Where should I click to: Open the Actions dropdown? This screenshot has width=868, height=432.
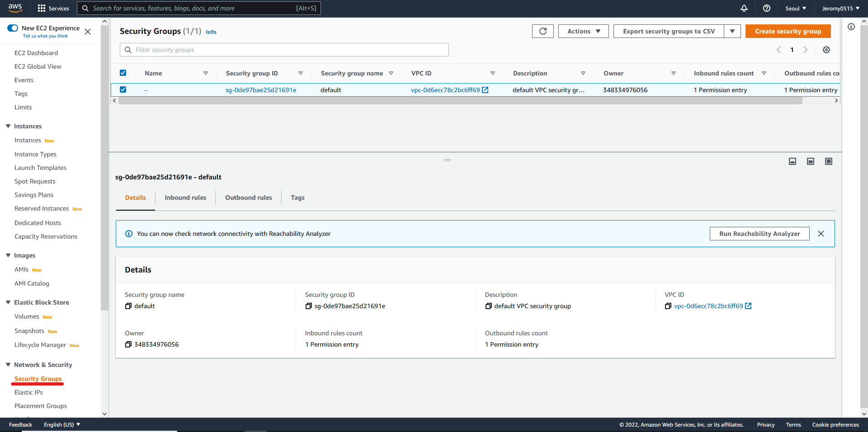[x=584, y=31]
